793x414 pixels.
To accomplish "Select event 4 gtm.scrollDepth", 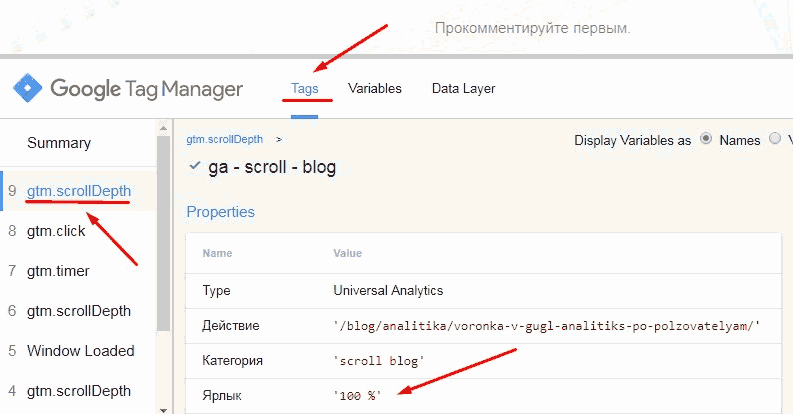I will (x=79, y=391).
